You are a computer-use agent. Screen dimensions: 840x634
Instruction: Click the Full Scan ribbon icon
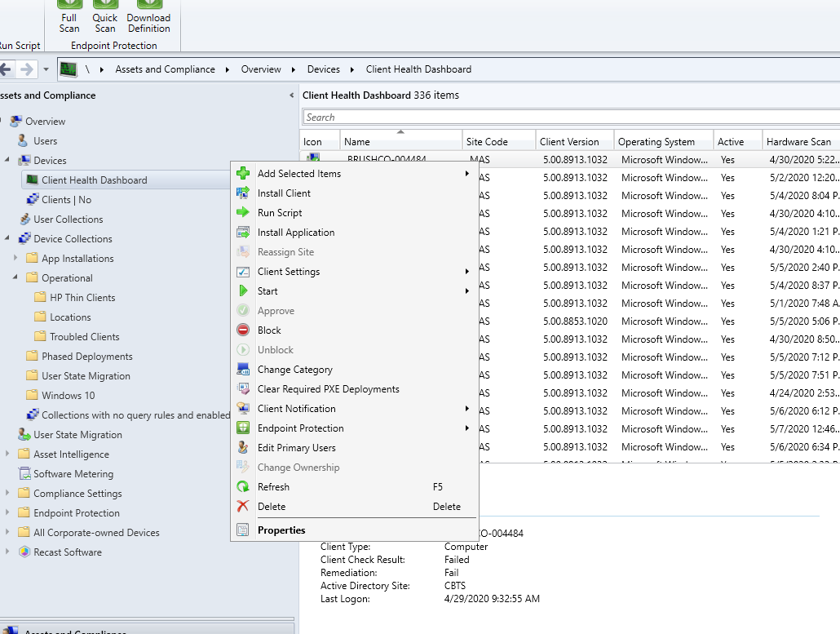pos(69,5)
